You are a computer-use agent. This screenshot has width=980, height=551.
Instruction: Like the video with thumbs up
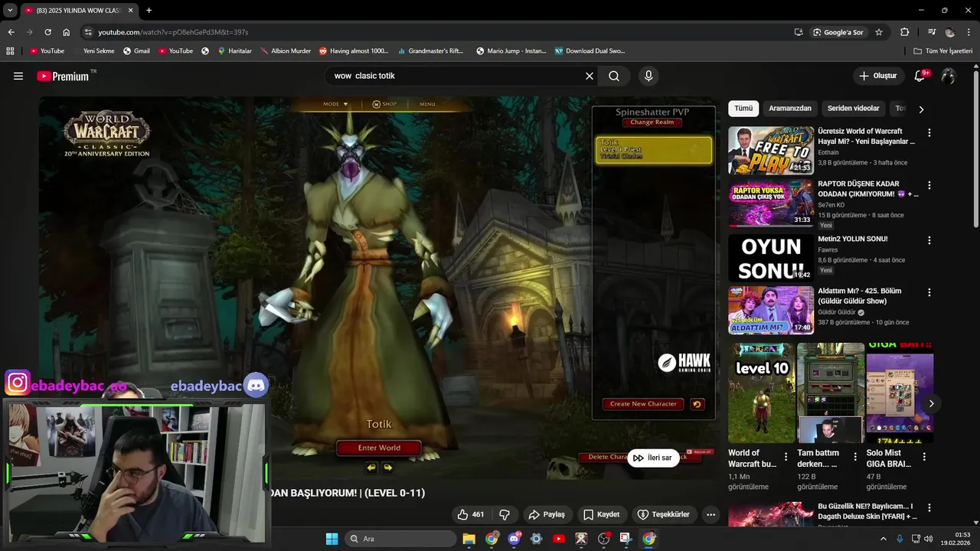(x=472, y=514)
